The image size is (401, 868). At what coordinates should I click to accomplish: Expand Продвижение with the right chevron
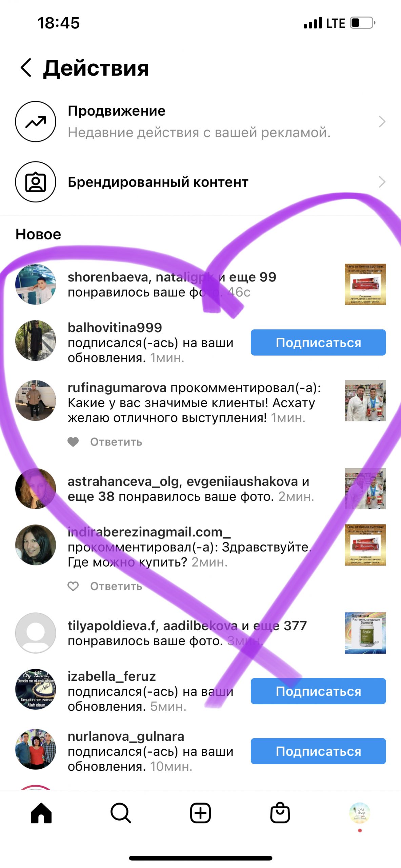(x=382, y=121)
